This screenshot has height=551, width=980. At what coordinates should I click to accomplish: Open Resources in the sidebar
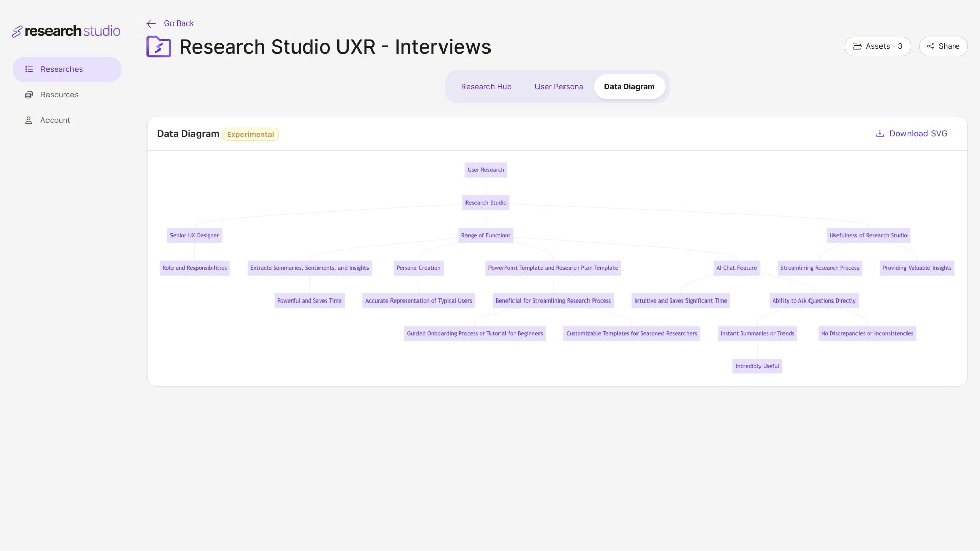click(67, 95)
